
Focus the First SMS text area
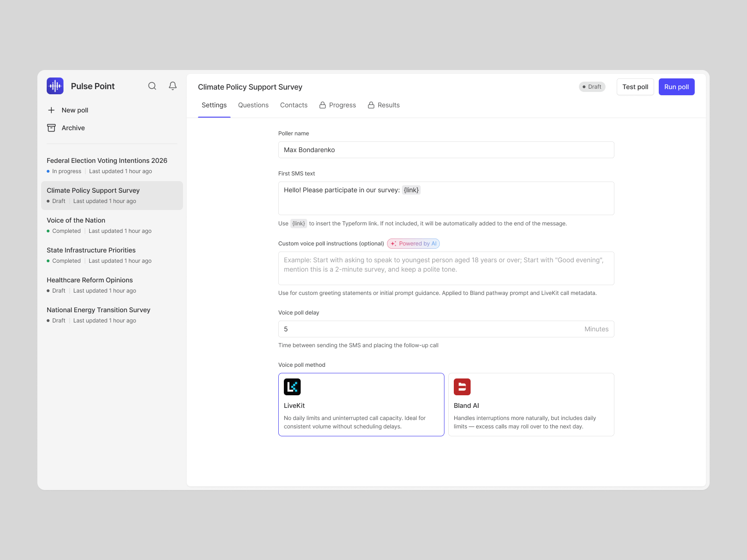446,198
